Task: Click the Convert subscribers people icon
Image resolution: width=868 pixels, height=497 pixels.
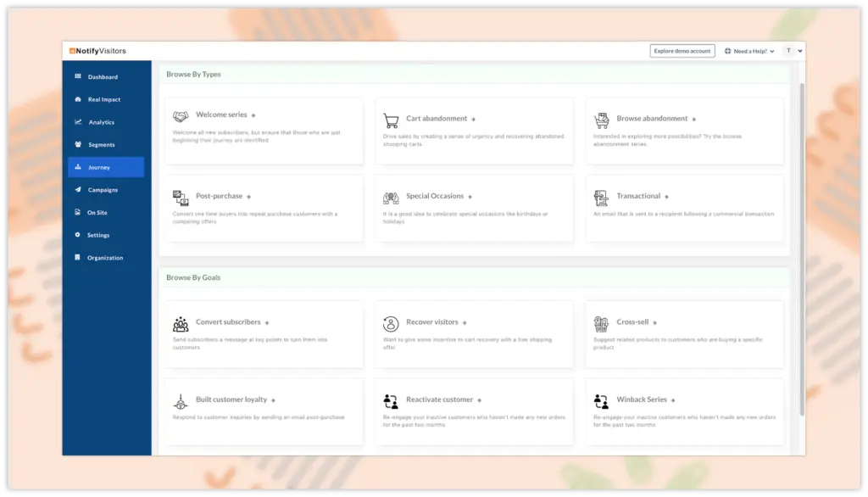Action: pos(181,324)
